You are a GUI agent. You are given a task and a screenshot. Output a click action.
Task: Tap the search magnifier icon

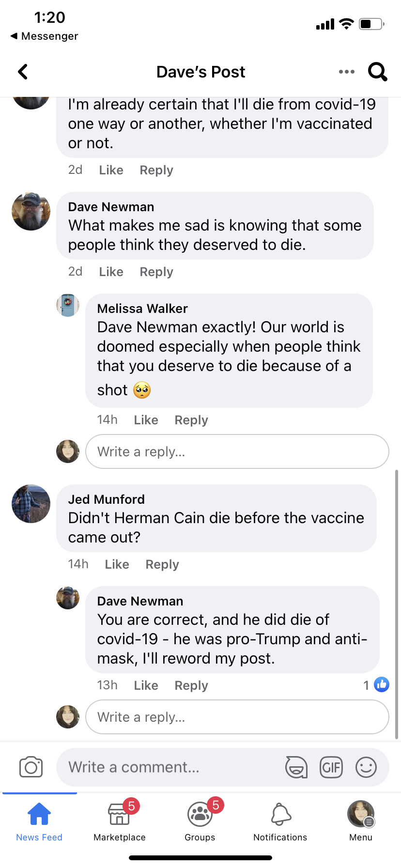pyautogui.click(x=377, y=72)
